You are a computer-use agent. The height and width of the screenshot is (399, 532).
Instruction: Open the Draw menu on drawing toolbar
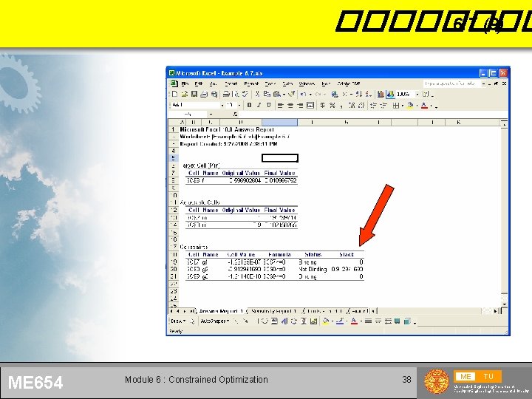[178, 321]
